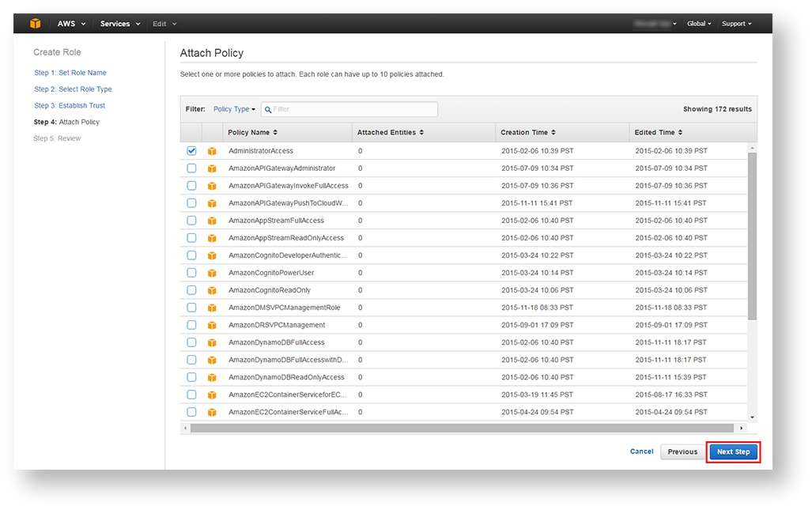Sort by Policy Name column arrows
812x510 pixels.
click(275, 133)
